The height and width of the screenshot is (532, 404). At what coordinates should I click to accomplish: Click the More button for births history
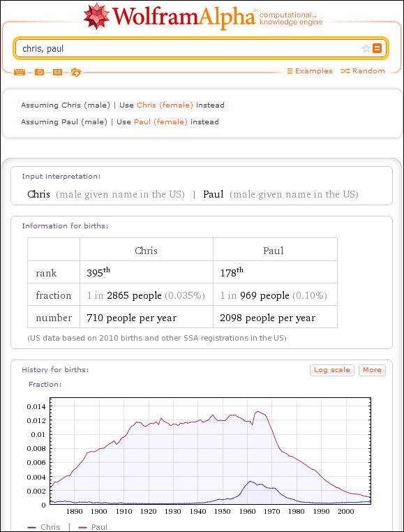pyautogui.click(x=372, y=370)
